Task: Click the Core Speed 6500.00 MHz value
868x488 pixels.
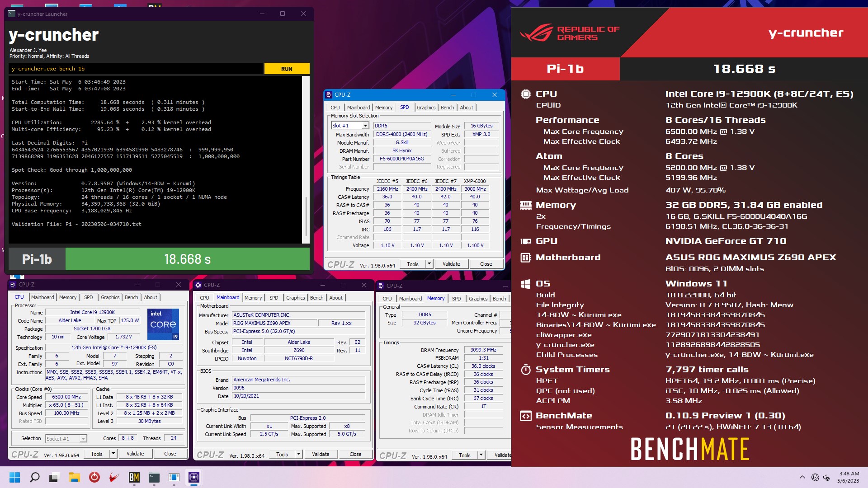Action: 66,397
